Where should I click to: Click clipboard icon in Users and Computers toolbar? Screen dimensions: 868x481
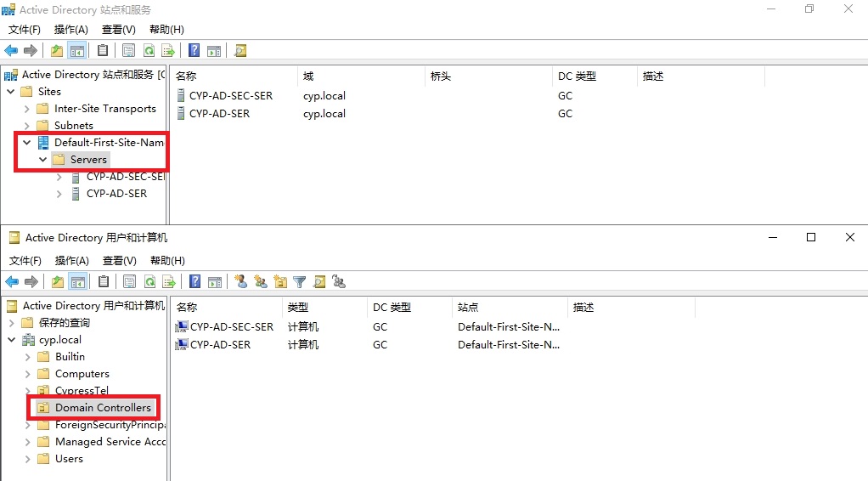(x=104, y=282)
